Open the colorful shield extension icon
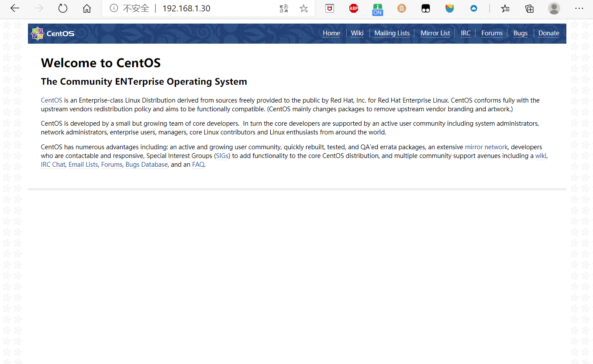593x364 pixels. click(x=450, y=8)
